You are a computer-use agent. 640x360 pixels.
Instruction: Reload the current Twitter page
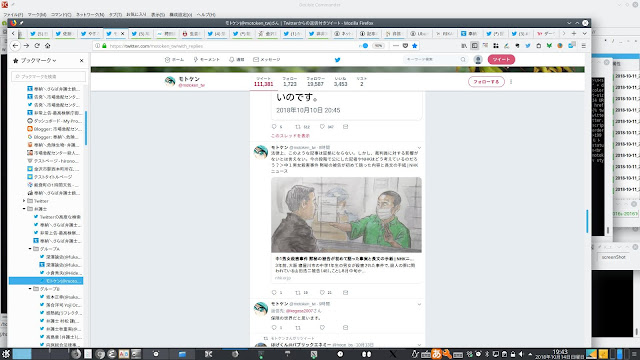(x=37, y=46)
